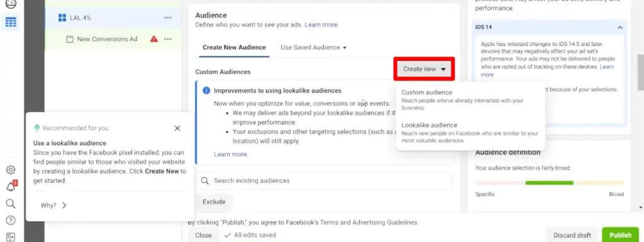Screen dimensions: 644x242
Task: Click the New Conversions Ad page icon
Action: click(x=70, y=39)
